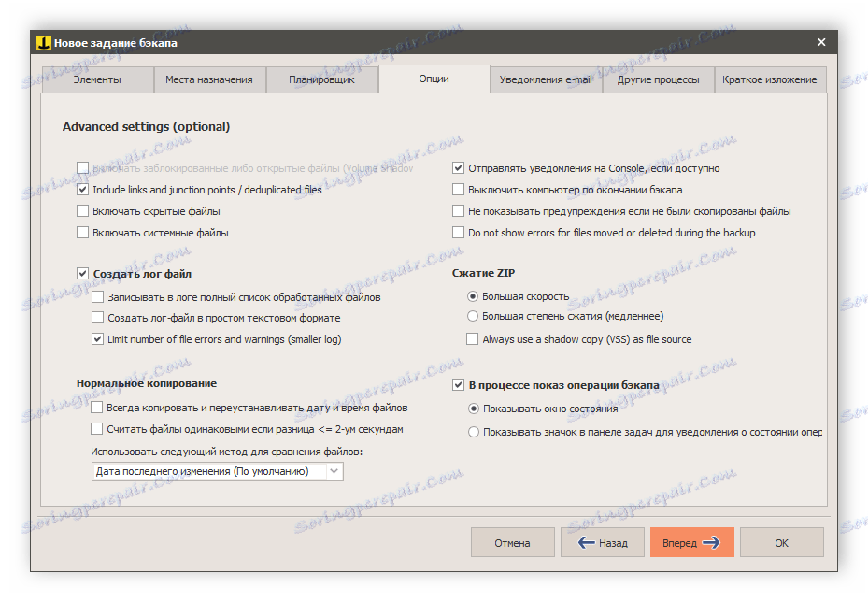Enable Включать системные файлы

82,233
